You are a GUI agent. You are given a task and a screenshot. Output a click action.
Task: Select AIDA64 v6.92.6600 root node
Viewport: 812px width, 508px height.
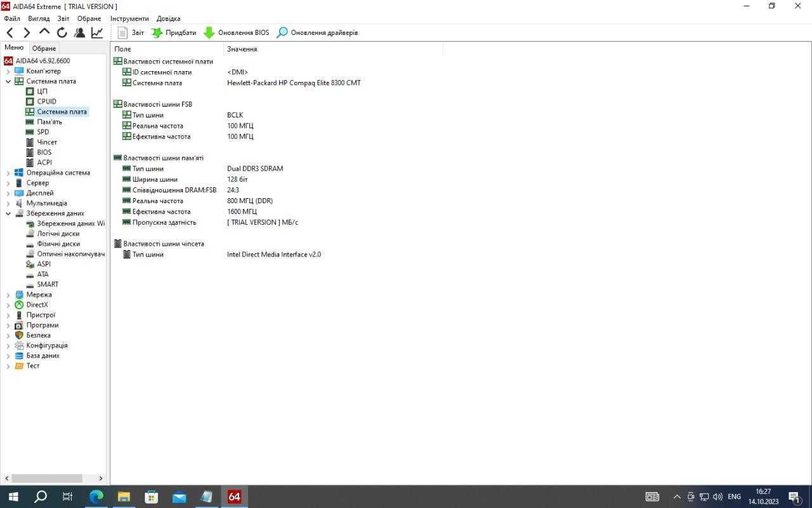pos(43,61)
